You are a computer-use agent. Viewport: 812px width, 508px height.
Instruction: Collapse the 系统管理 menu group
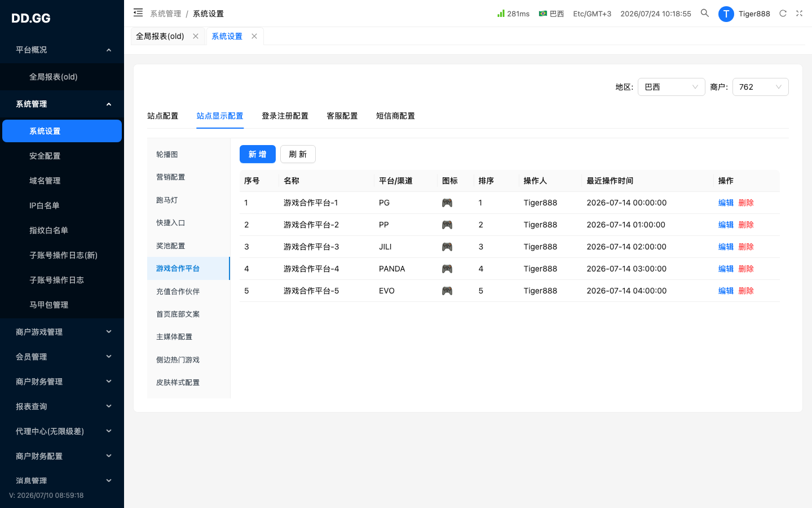tap(62, 104)
